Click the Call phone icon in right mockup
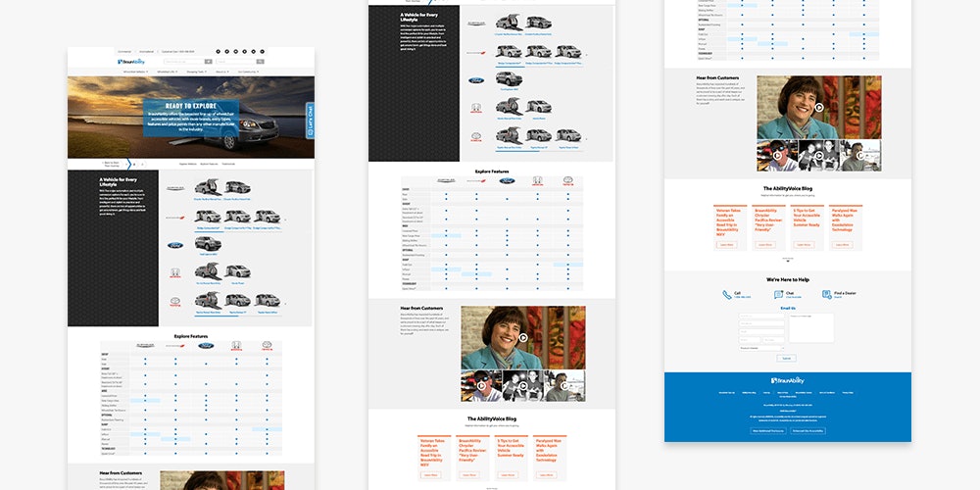Image resolution: width=980 pixels, height=490 pixels. click(727, 294)
